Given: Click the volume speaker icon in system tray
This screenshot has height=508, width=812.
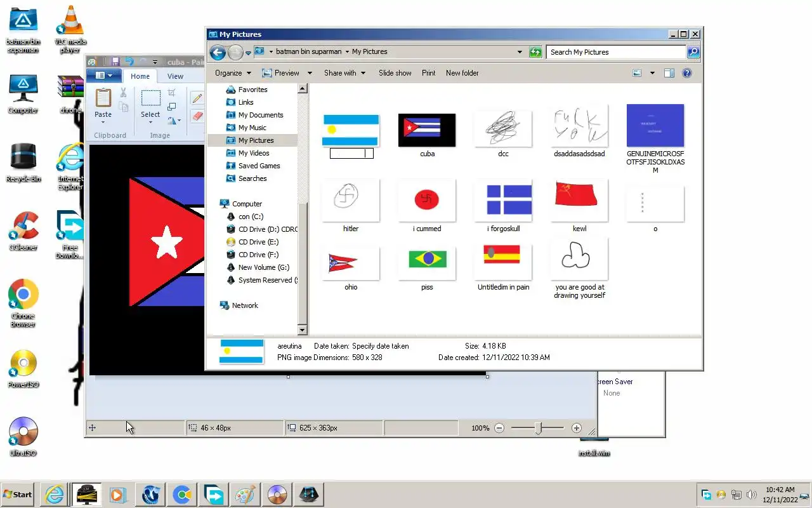Looking at the screenshot, I should click(752, 494).
